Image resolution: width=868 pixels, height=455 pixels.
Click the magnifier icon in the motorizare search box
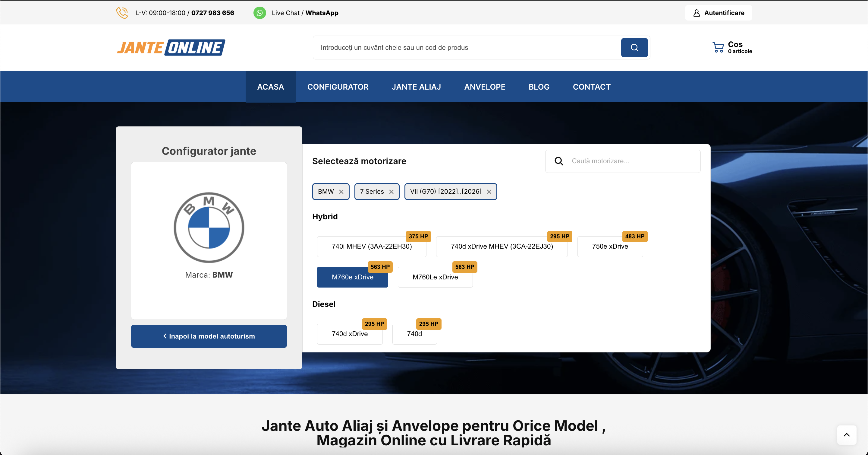coord(559,161)
